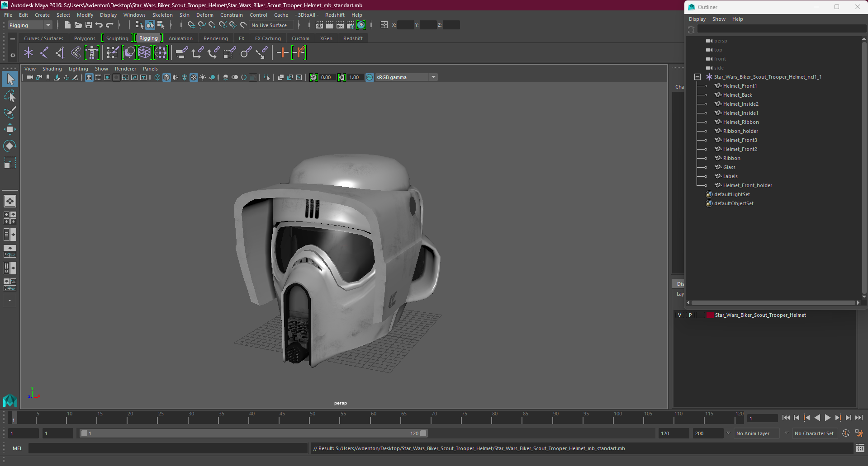Activate the Move tool
Screen dimensions: 868x466
pos(10,129)
